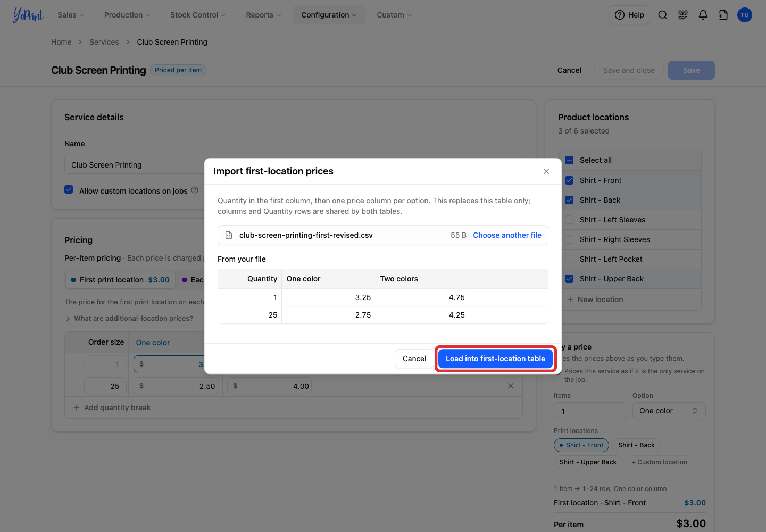Click the One color column header in Pricing
The image size is (766, 532).
click(x=153, y=343)
